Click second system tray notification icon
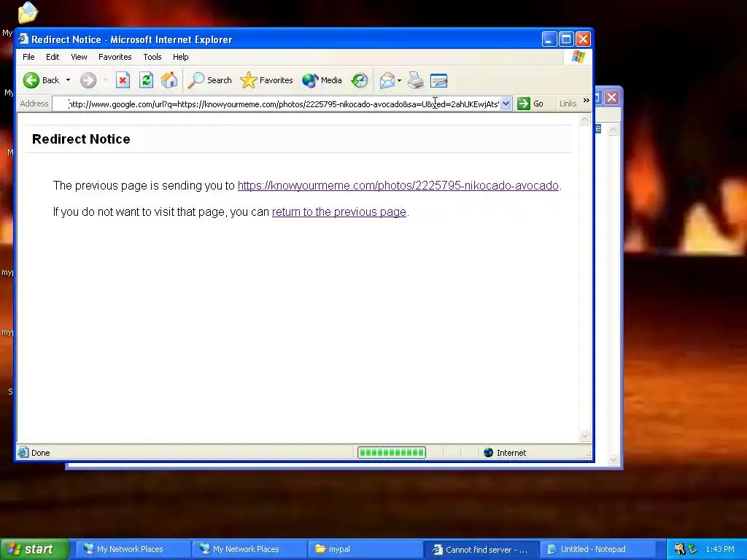Image resolution: width=747 pixels, height=560 pixels. coord(693,549)
